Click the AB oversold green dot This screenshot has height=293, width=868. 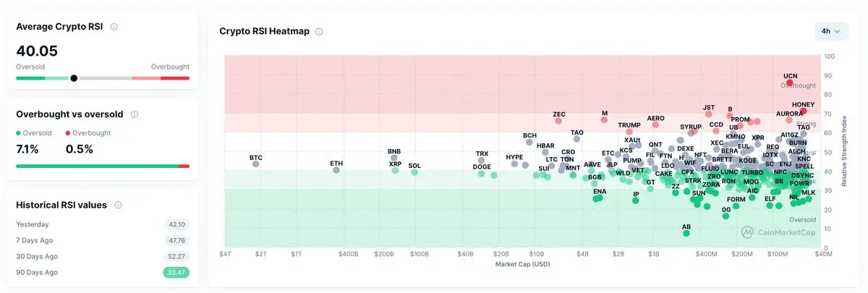pos(686,233)
